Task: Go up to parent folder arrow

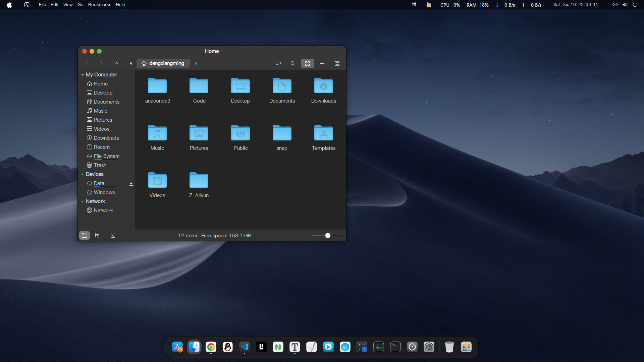Action: (116, 63)
